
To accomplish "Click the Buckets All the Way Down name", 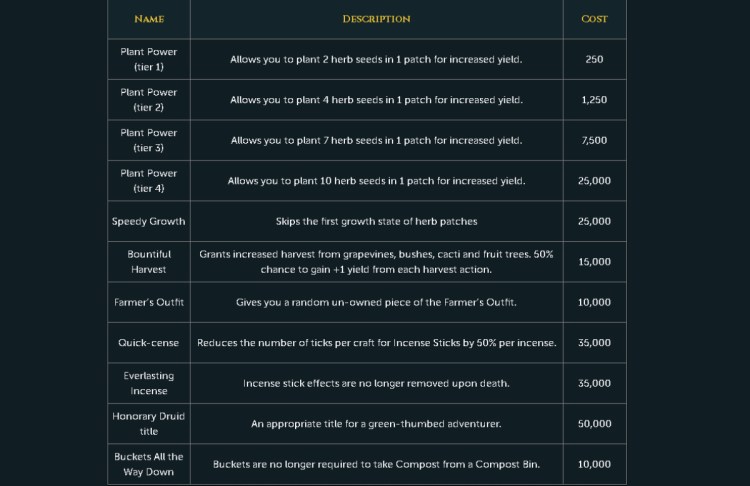I will pos(149,464).
